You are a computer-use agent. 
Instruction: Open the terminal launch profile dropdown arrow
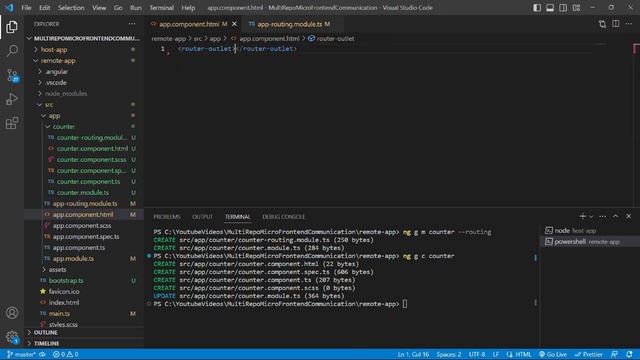[591, 217]
